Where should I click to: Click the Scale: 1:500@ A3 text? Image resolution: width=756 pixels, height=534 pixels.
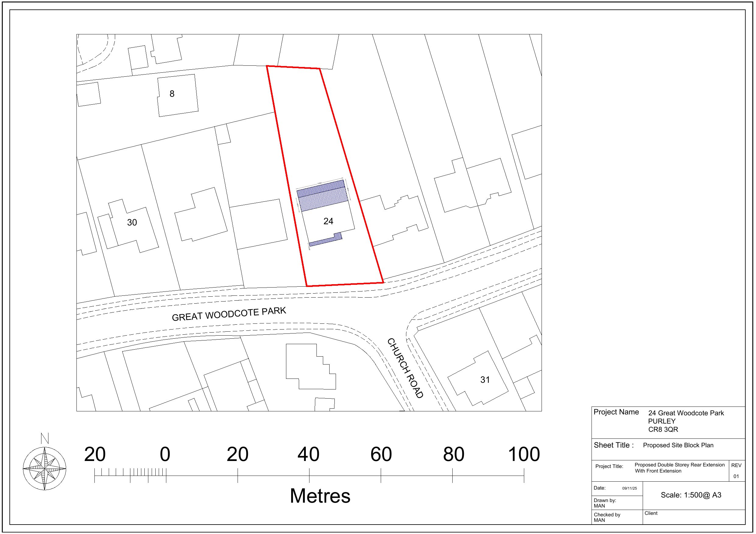pyautogui.click(x=691, y=495)
